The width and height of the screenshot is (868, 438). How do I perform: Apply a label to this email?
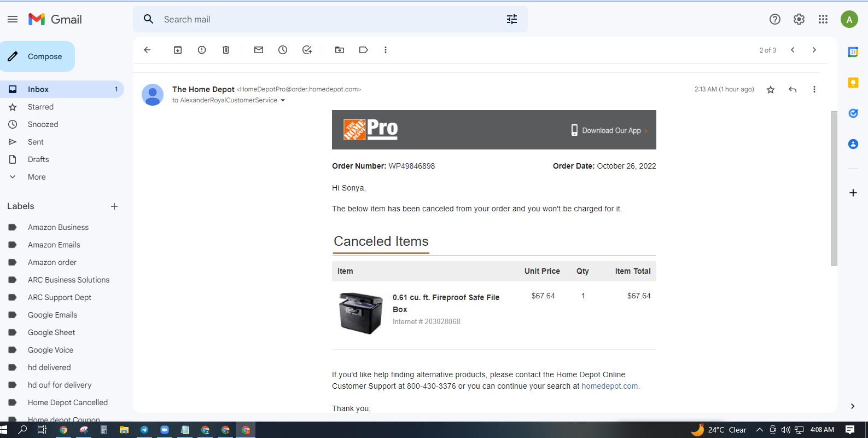(x=364, y=50)
